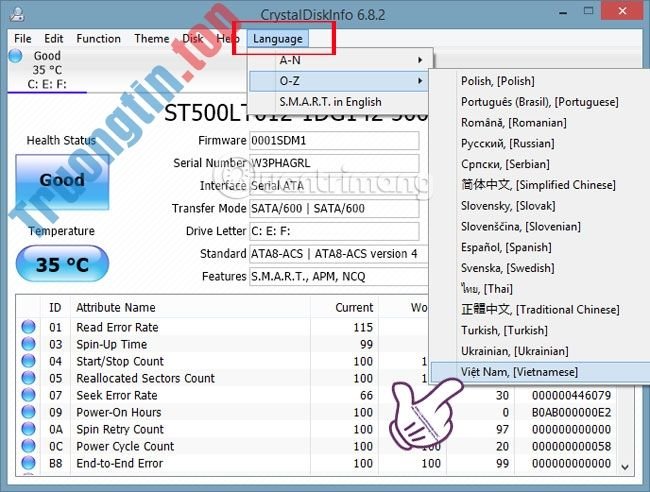Open the Edit menu
The height and width of the screenshot is (492, 650).
(x=53, y=39)
